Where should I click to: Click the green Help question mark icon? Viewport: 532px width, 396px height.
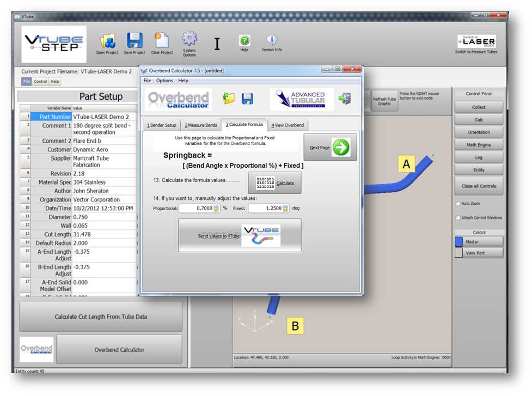coord(244,41)
